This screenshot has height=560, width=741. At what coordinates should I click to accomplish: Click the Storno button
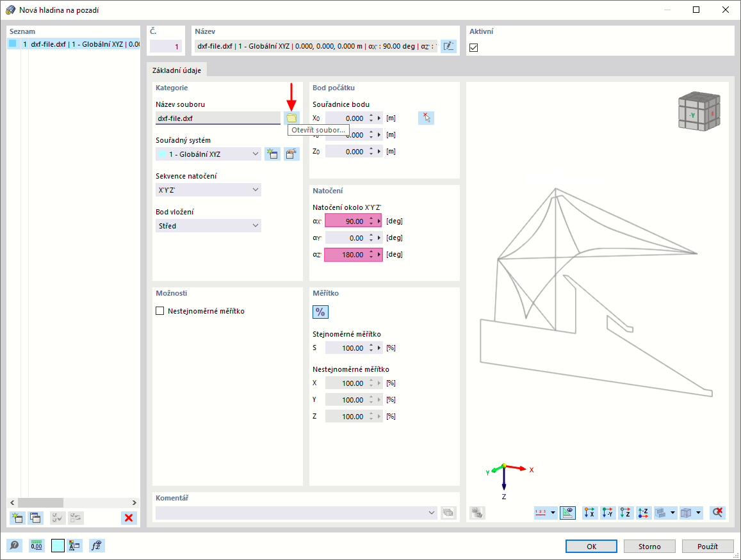click(649, 547)
